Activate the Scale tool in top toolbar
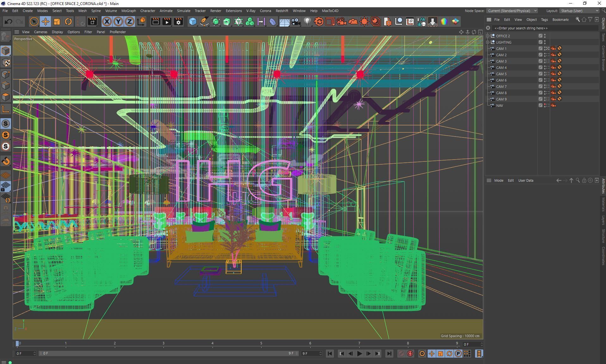The height and width of the screenshot is (364, 606). pos(57,21)
